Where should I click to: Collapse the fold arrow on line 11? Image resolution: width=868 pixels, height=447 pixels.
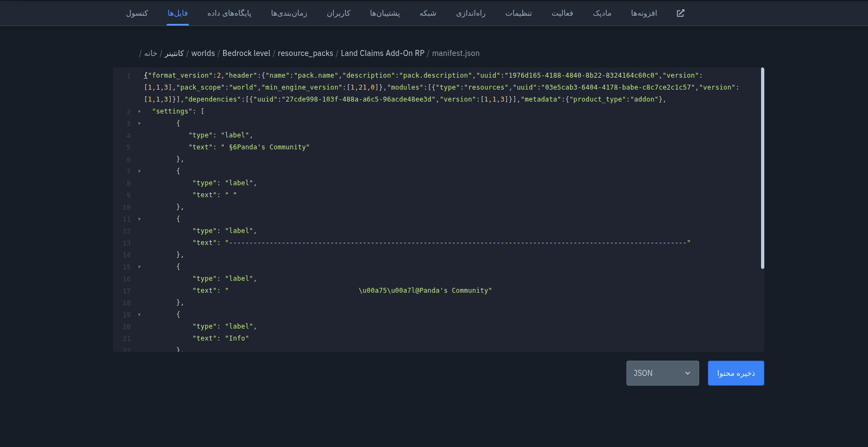coord(140,219)
